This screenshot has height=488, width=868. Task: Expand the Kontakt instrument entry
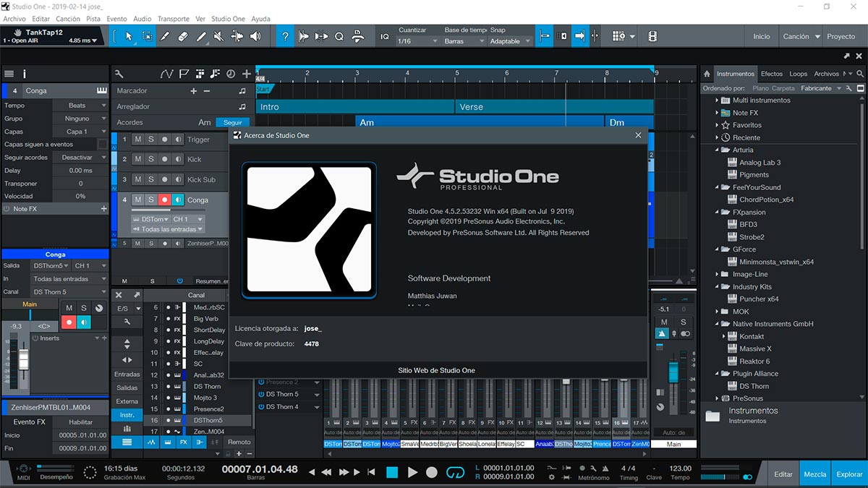click(x=723, y=336)
